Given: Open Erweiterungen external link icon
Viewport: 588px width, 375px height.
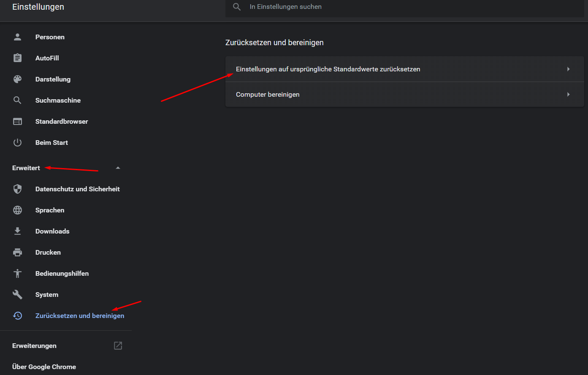Looking at the screenshot, I should click(118, 345).
